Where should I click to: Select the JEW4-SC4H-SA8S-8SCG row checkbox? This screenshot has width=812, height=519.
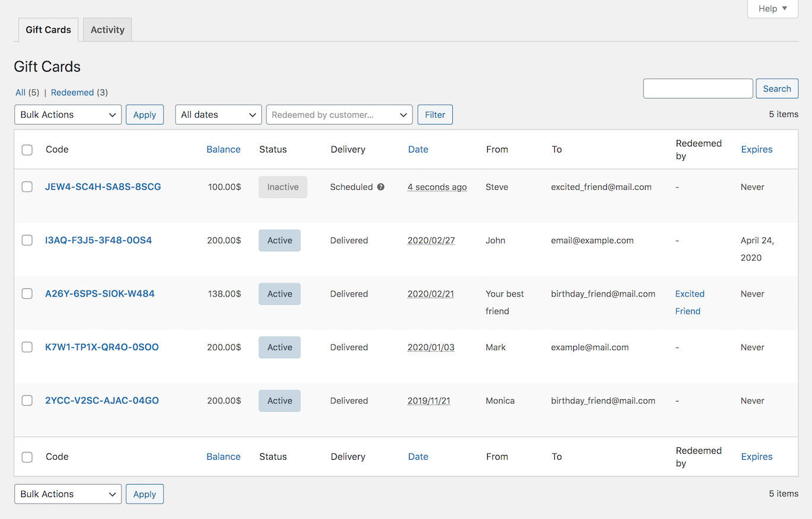pos(27,187)
